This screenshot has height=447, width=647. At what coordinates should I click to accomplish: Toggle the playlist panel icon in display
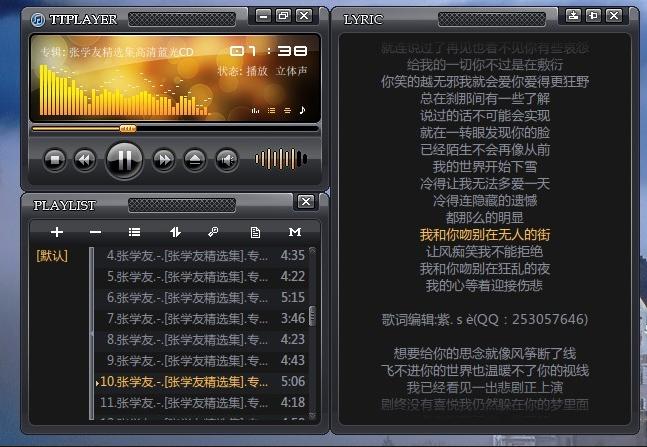(271, 111)
